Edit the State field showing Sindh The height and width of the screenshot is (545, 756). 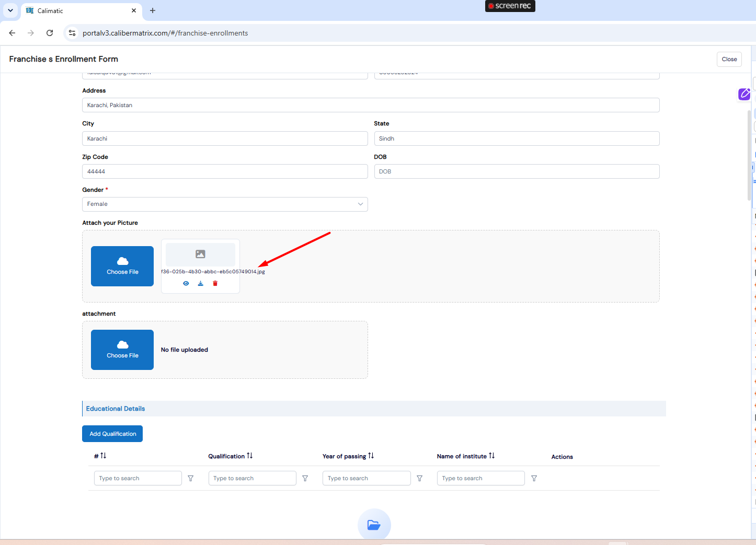click(517, 138)
